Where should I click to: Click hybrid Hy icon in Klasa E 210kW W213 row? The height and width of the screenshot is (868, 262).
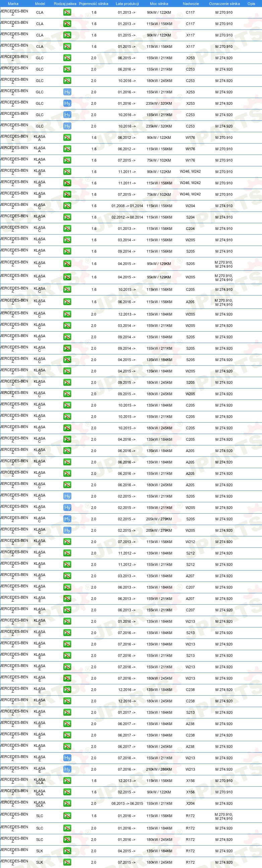[x=67, y=769]
